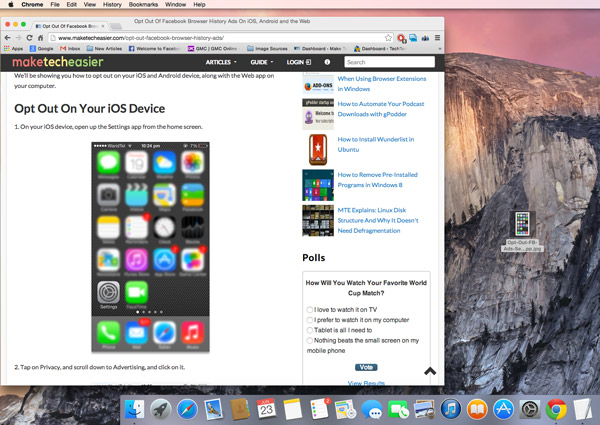Open the 'New Articles' bookmark folder
The image size is (600, 425).
(104, 49)
